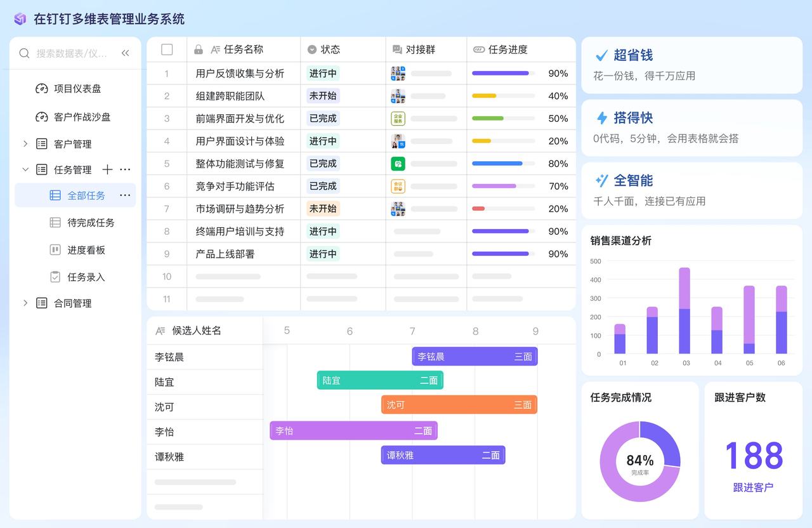The width and height of the screenshot is (812, 528).
Task: Click the 03 bar in 销售渠道分析 chart
Action: [x=684, y=310]
